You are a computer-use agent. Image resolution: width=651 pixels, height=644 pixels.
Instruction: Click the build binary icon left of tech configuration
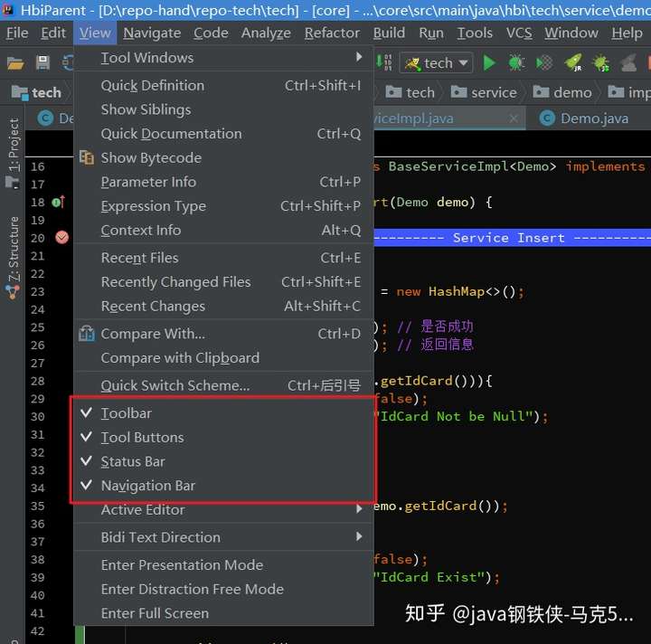pos(384,62)
